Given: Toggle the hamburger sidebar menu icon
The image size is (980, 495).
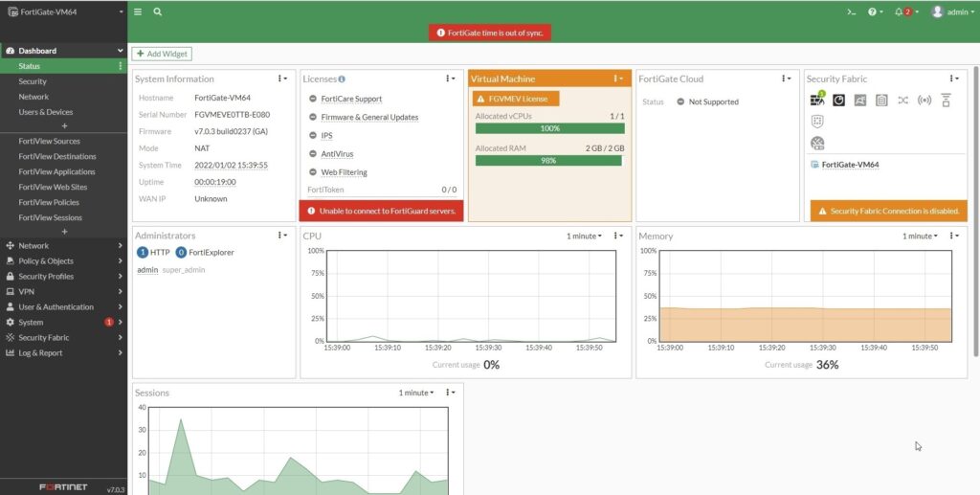Looking at the screenshot, I should pyautogui.click(x=138, y=11).
